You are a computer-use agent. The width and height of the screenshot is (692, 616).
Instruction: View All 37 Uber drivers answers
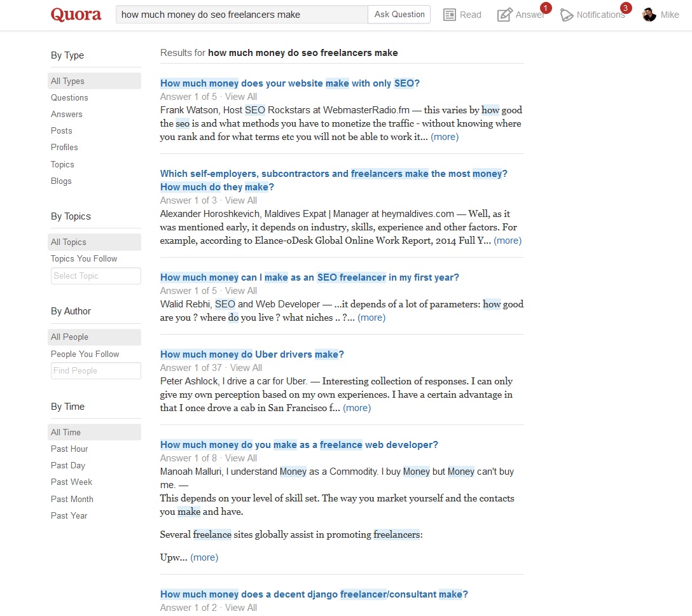point(246,368)
